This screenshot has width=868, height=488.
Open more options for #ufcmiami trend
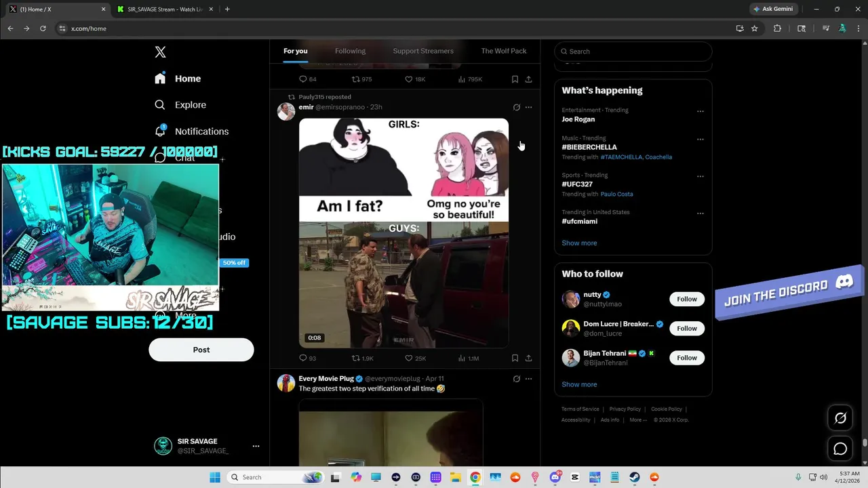coord(701,213)
